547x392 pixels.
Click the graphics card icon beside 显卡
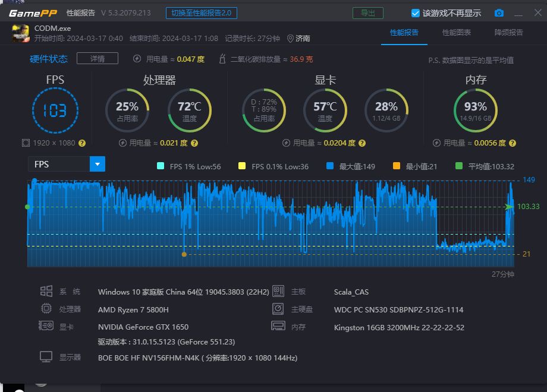[46, 326]
